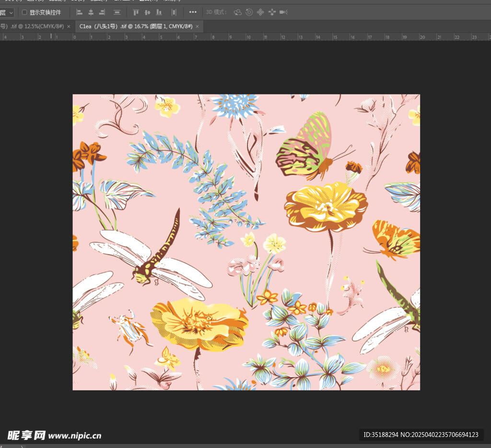
Task: Open more align and distribute options
Action: (193, 12)
